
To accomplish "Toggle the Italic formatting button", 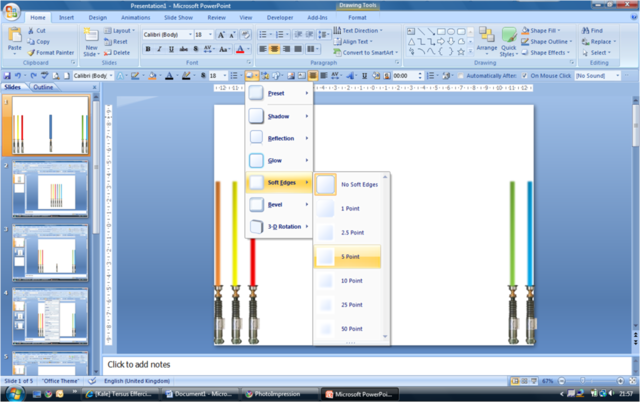I will tap(158, 49).
